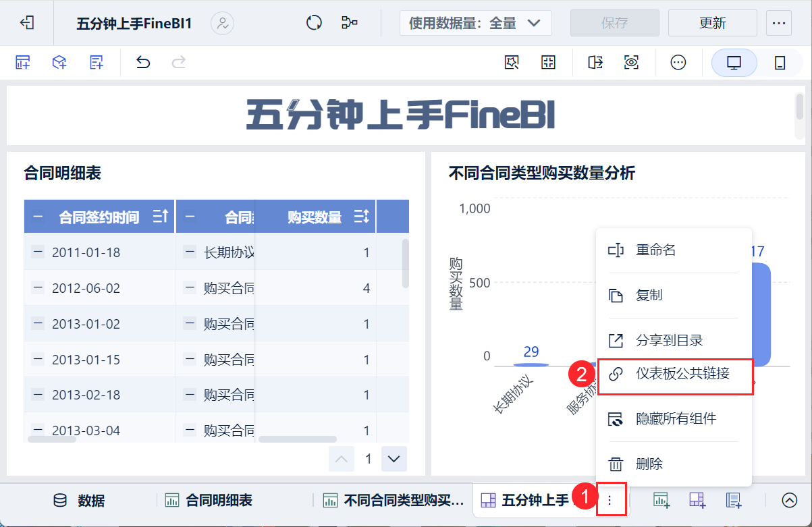
Task: Select 重命名 in context menu
Action: point(674,250)
